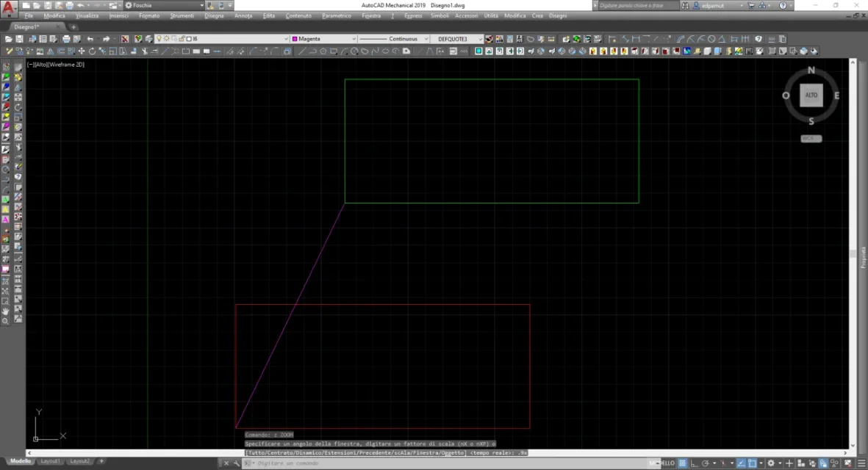The height and width of the screenshot is (470, 868).
Task: Click the Plot print icon in toolbar
Action: click(x=66, y=39)
